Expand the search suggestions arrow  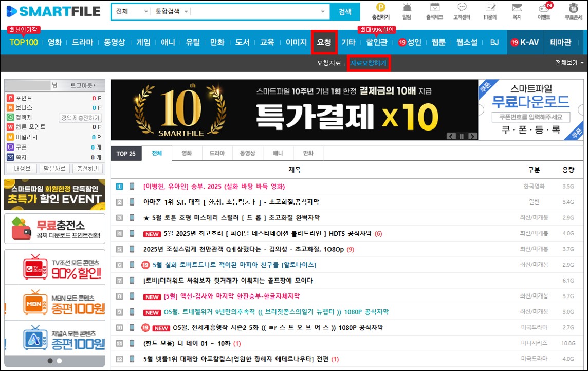click(322, 12)
